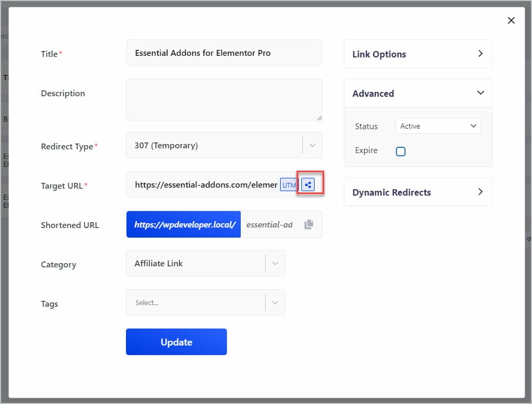Click into the Description text area
Image resolution: width=532 pixels, height=404 pixels.
click(224, 100)
